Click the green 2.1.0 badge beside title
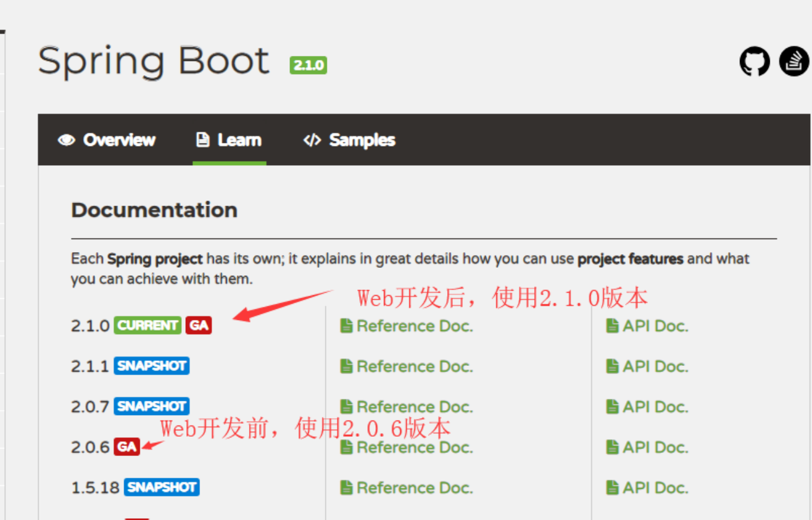The width and height of the screenshot is (812, 520). pyautogui.click(x=308, y=65)
